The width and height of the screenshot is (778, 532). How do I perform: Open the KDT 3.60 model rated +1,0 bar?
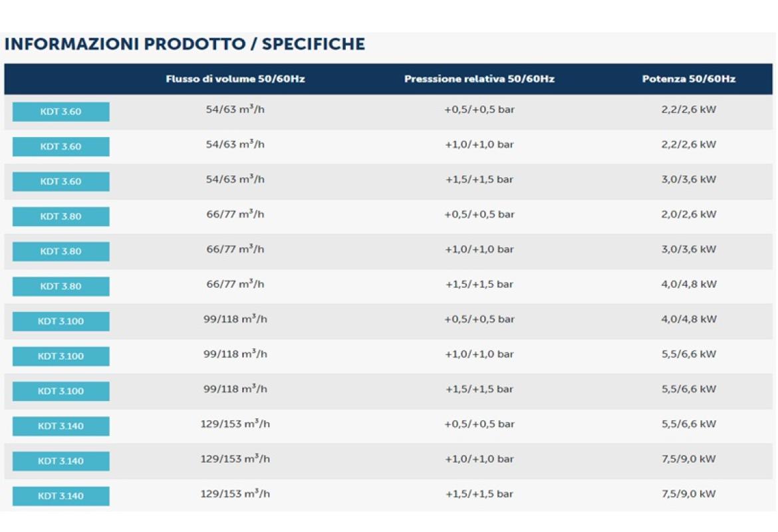pos(61,146)
